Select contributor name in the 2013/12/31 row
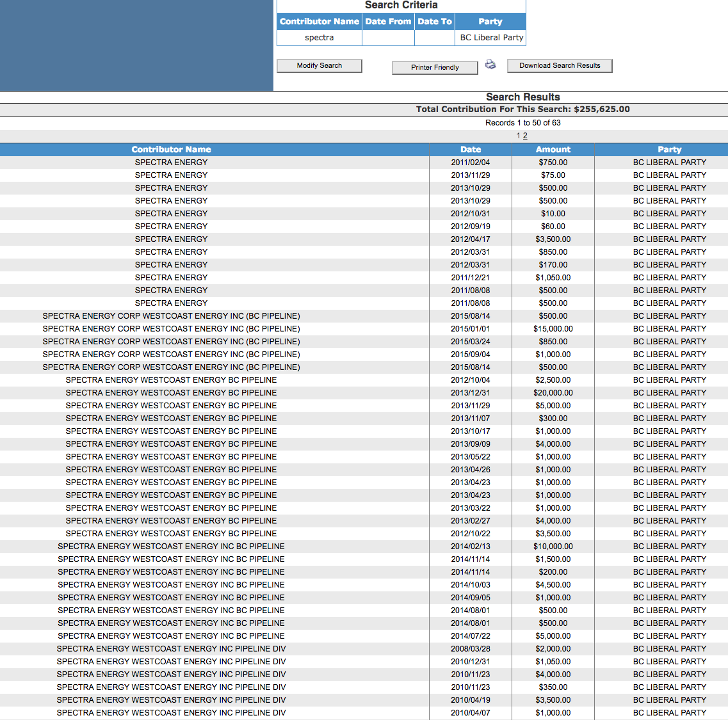The width and height of the screenshot is (728, 720). 171,393
